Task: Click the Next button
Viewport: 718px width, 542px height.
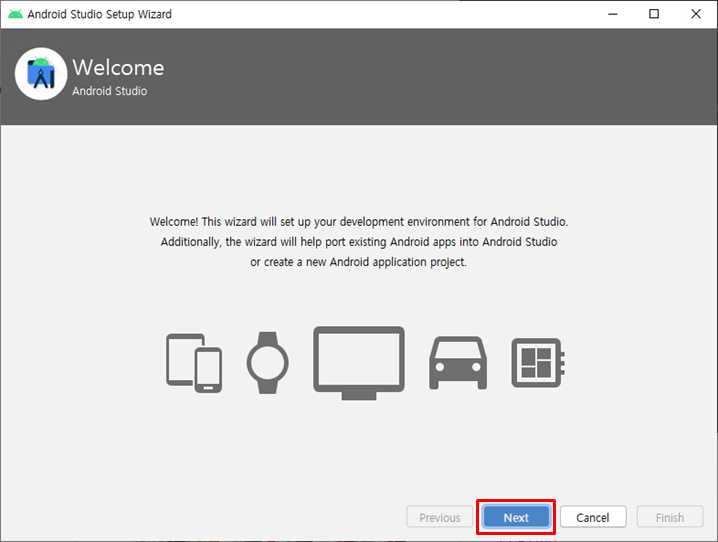Action: [x=516, y=517]
